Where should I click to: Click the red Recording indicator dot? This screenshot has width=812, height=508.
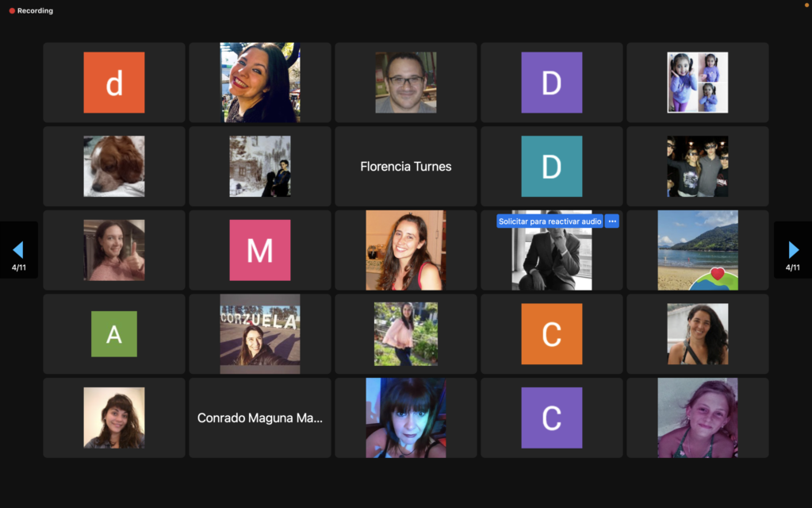12,10
